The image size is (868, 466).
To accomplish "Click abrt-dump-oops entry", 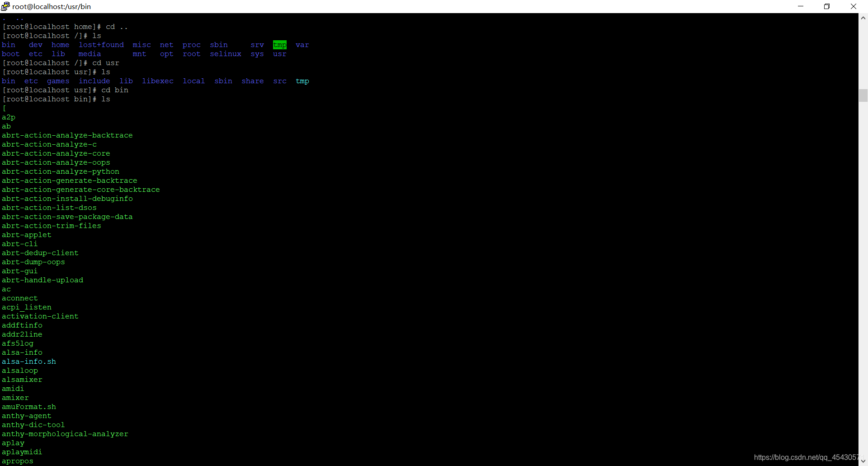I will pos(33,262).
